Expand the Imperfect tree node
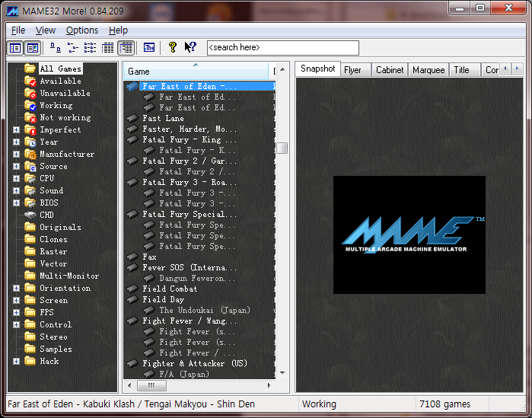 [16, 130]
